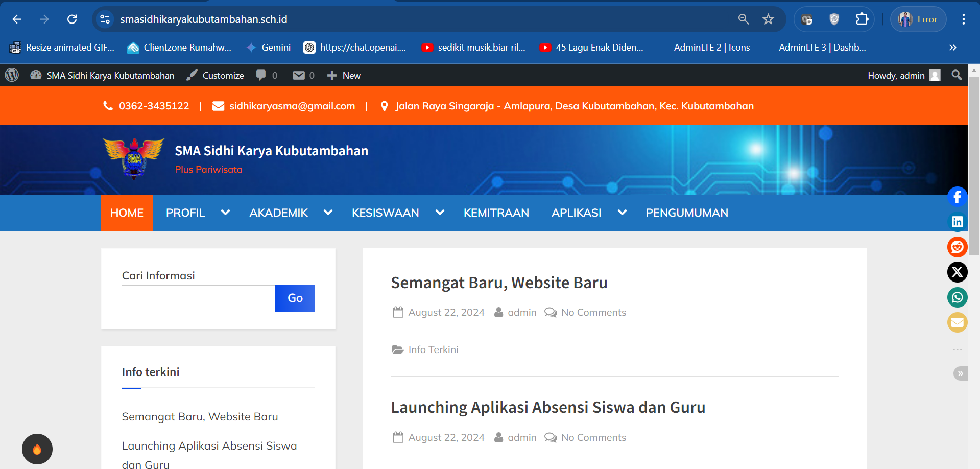Viewport: 980px width, 469px height.
Task: Open the mail icon in admin toolbar
Action: pos(299,75)
